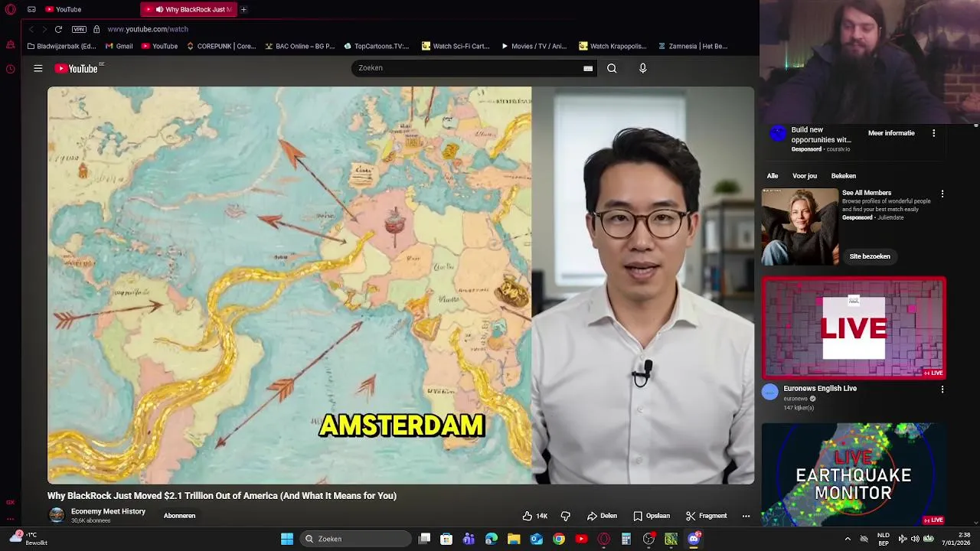Open options for the See All Members ad
Screen dimensions: 980x551
942,194
